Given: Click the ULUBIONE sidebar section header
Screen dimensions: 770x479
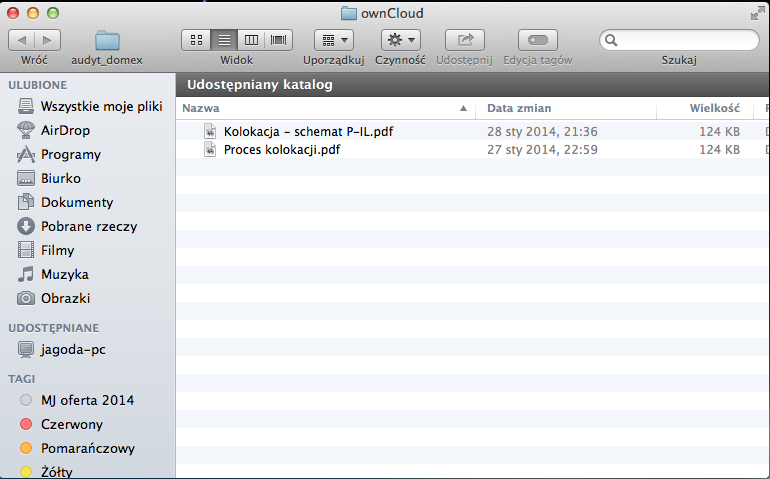Looking at the screenshot, I should tap(37, 85).
